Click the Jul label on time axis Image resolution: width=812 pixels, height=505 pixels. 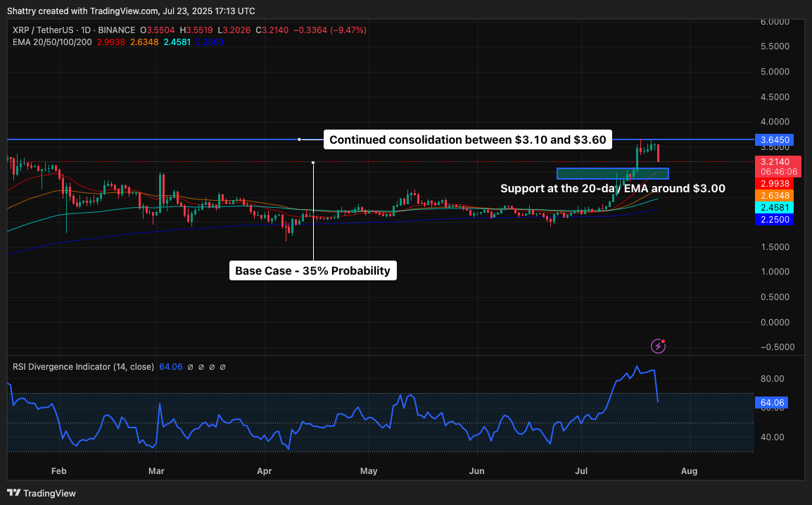point(581,470)
